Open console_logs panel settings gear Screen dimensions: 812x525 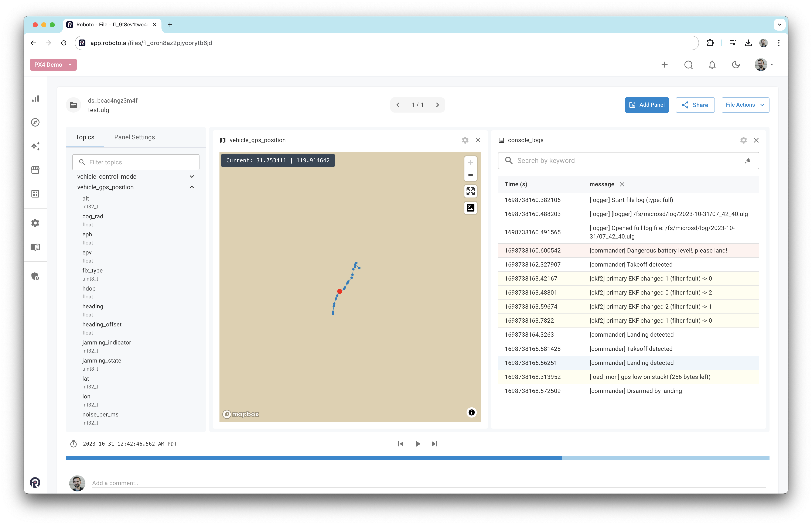tap(743, 140)
